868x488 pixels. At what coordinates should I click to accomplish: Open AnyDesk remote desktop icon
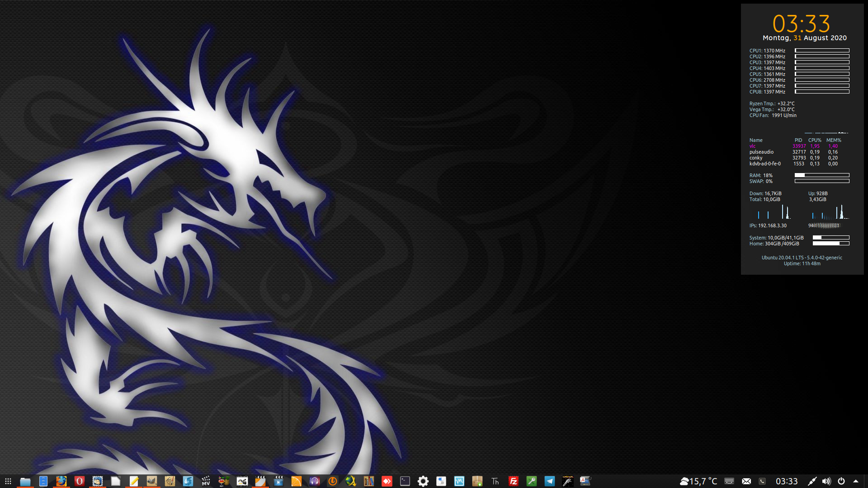tap(387, 481)
